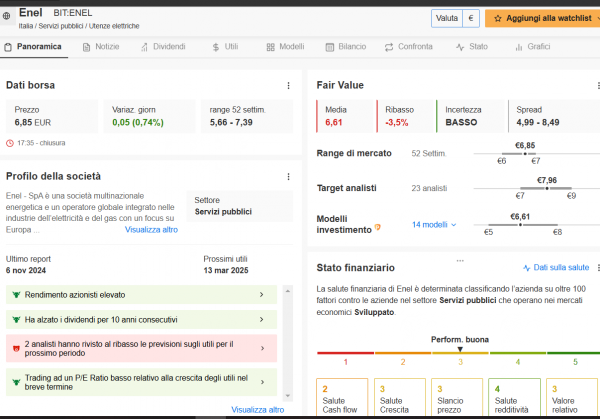Click the Spread 4,99 - 8,49 box
600x419 pixels.
point(554,116)
